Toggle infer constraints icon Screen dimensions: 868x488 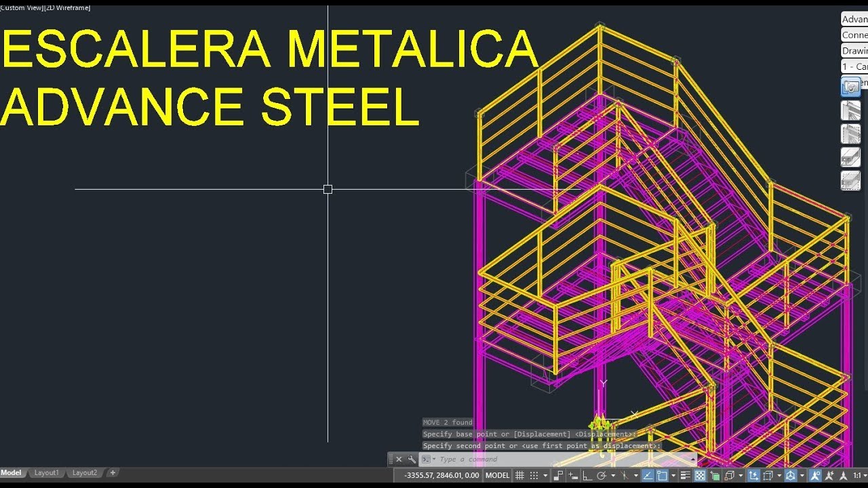tap(559, 475)
